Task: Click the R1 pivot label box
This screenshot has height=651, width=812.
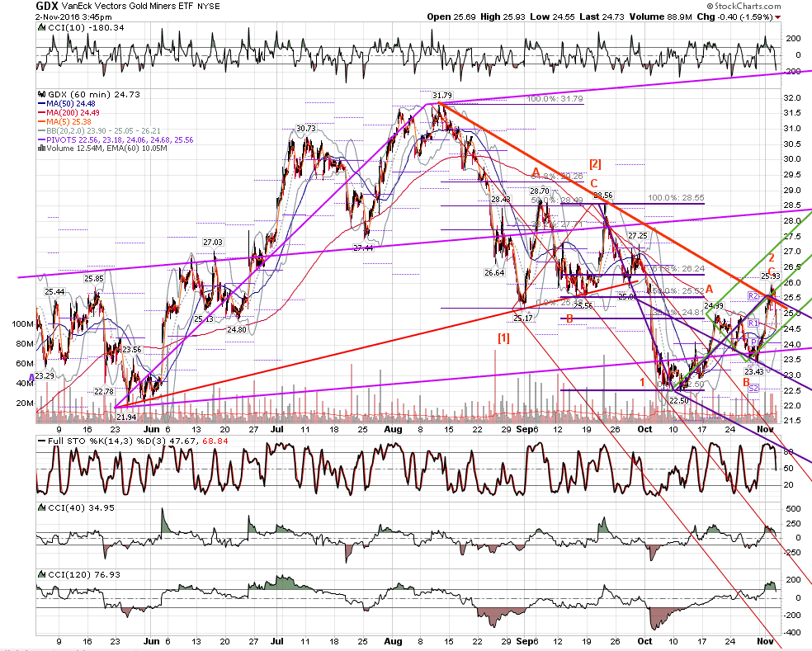Action: (753, 323)
